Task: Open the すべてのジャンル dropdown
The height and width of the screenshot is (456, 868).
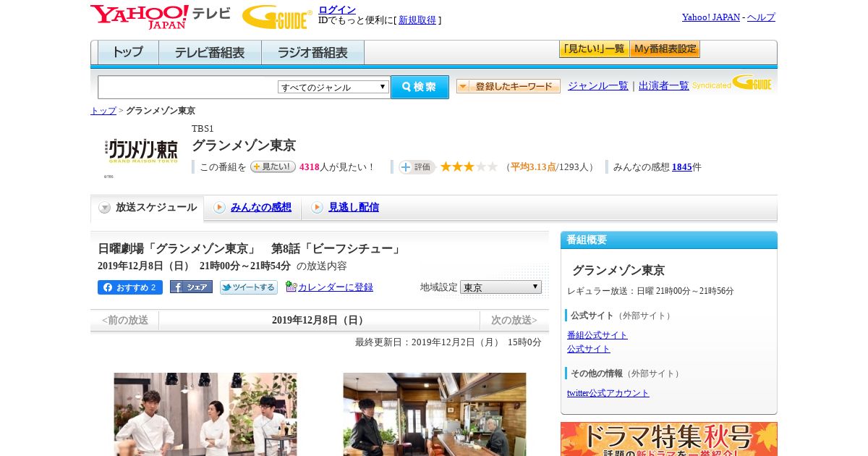Action: (x=333, y=87)
